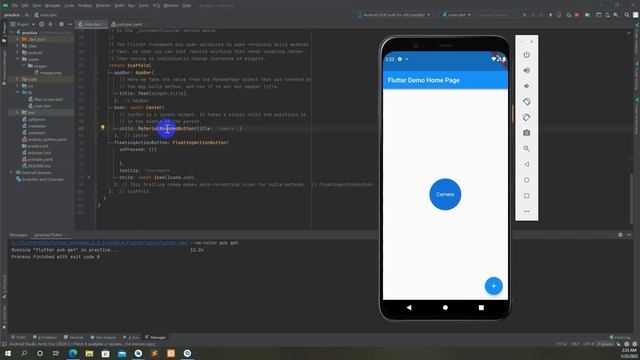Open the Messages bottom tool tab
Viewport: 640px width, 360px height.
point(156,338)
